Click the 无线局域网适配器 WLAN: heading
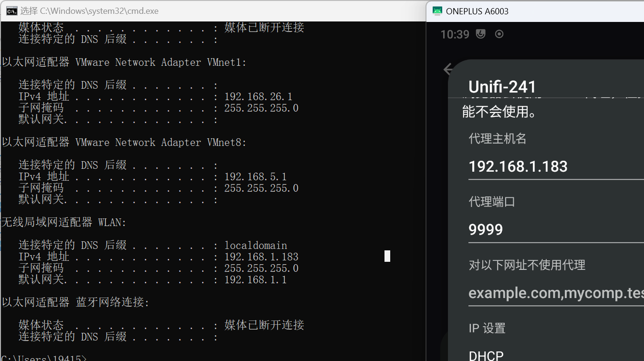 pos(64,222)
